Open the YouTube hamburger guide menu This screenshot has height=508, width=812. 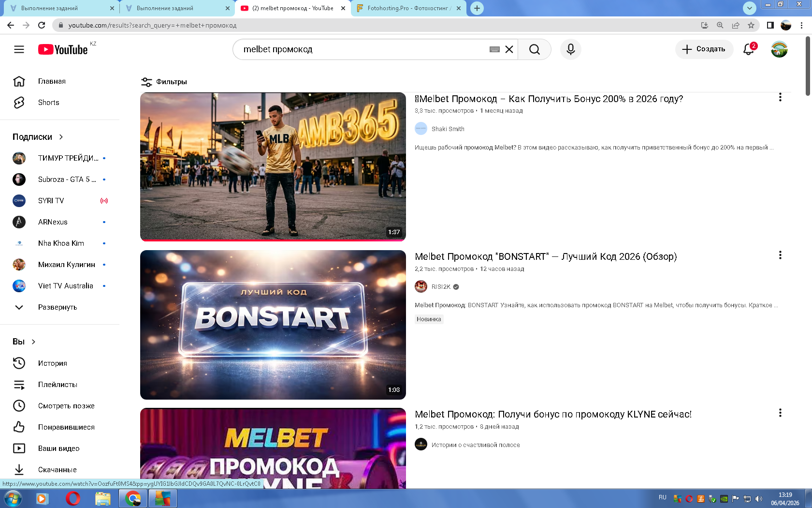coord(19,49)
